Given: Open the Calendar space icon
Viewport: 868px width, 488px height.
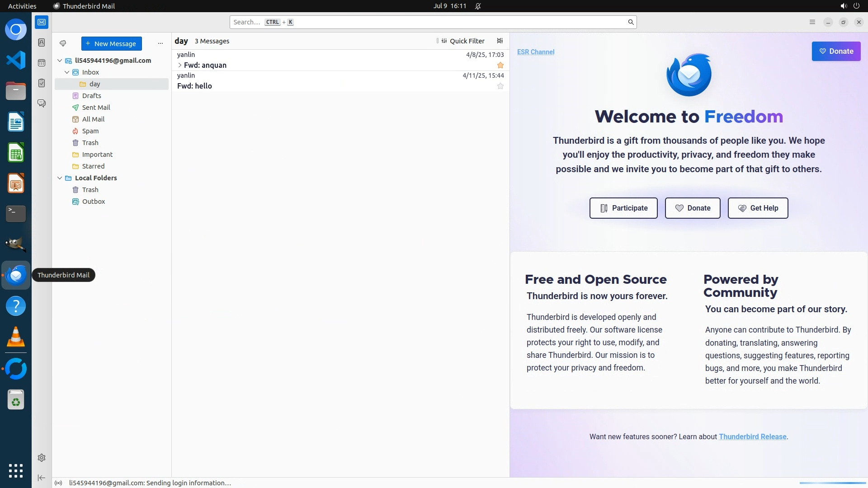Looking at the screenshot, I should pyautogui.click(x=42, y=63).
